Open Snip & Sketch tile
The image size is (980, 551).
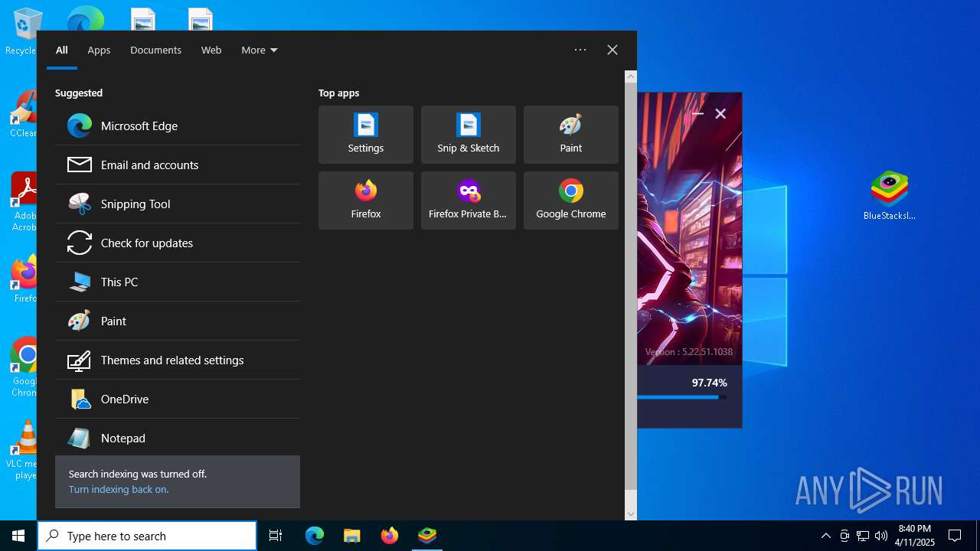(x=469, y=135)
